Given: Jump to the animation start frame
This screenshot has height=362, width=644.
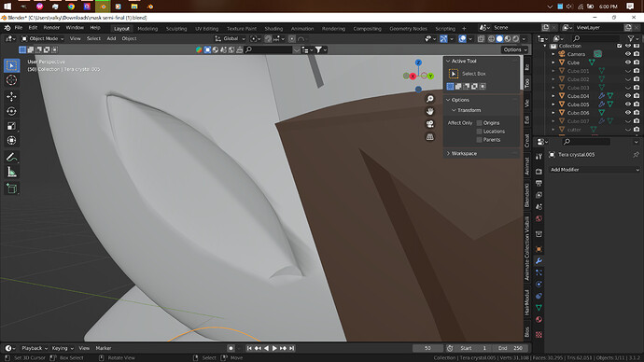Looking at the screenshot, I should coord(249,348).
